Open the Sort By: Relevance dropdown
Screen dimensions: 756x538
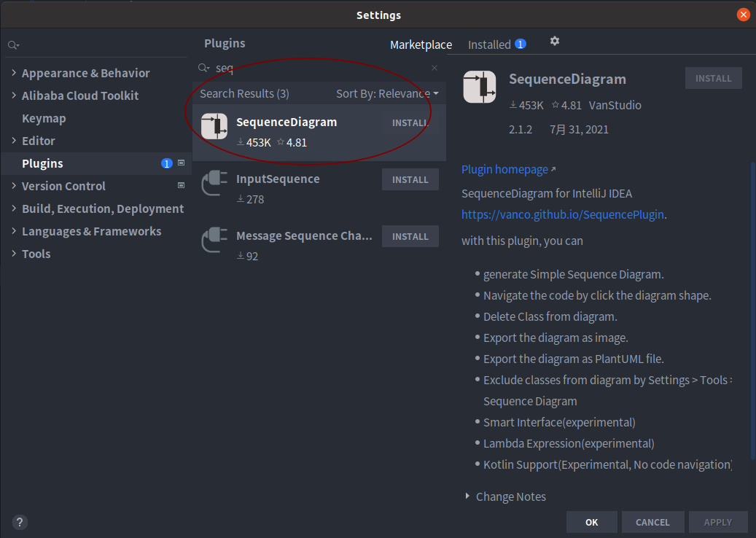(x=387, y=93)
